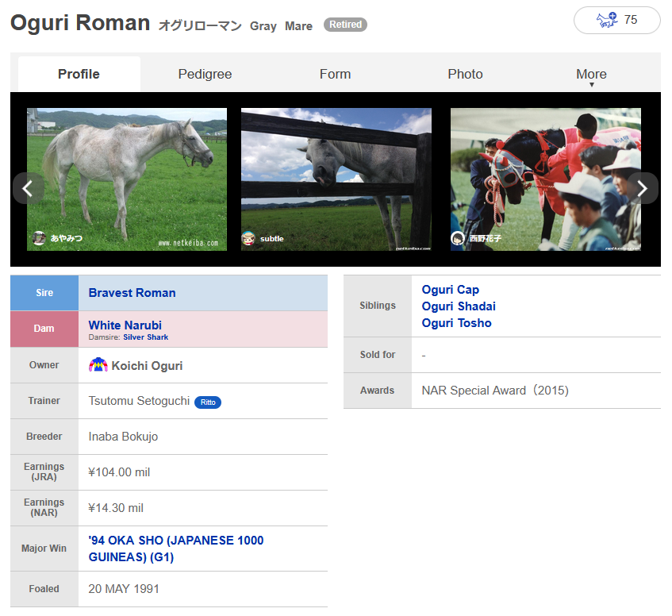Viewport: 672px width, 616px height.
Task: Click the あやみつ user avatar icon
Action: 39,238
